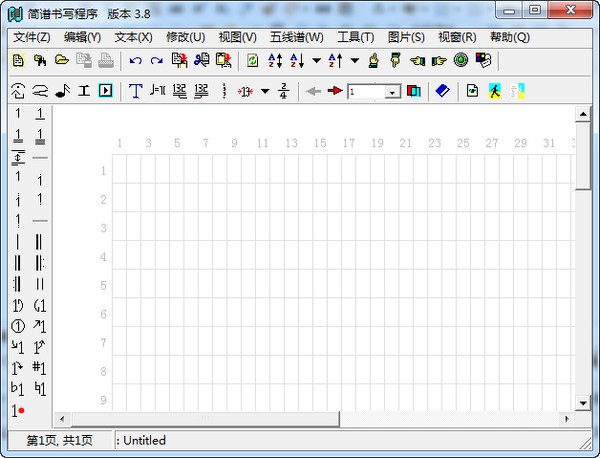Open the 帮助(Q) menu

point(510,37)
